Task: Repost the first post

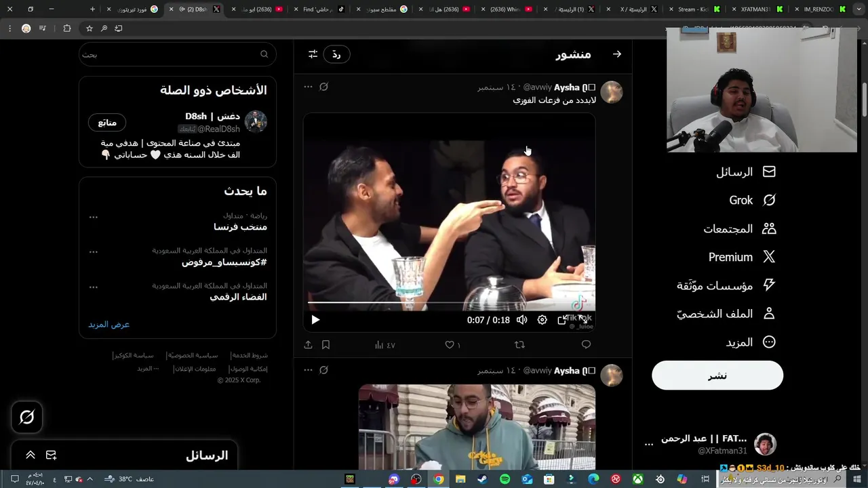Action: (519, 345)
